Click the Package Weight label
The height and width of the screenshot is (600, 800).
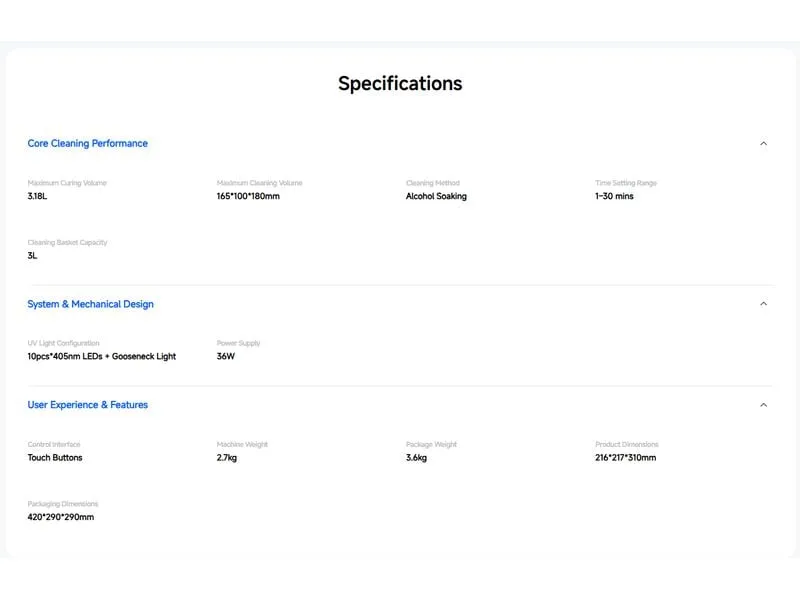432,444
